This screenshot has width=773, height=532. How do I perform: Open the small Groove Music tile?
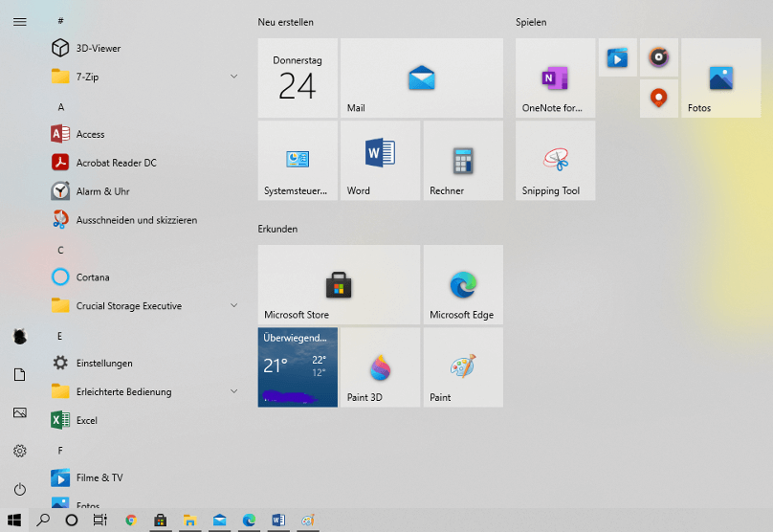pos(659,57)
